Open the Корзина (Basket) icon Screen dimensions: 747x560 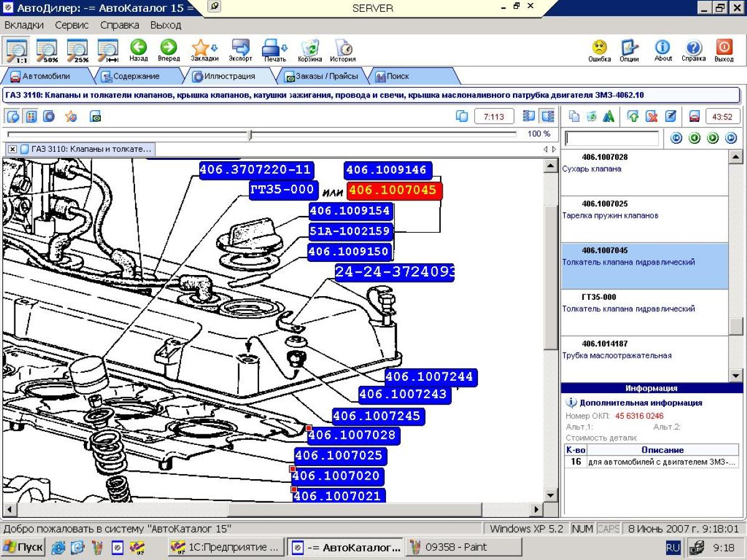309,49
